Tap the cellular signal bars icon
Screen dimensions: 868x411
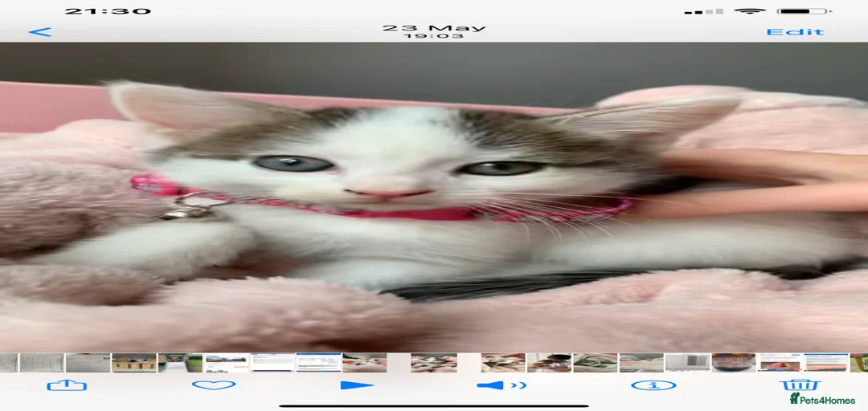coord(703,11)
